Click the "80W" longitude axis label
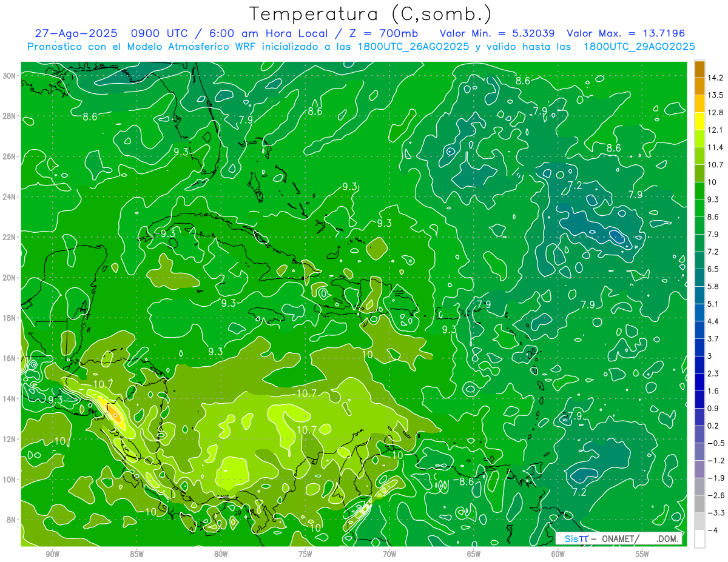Image resolution: width=728 pixels, height=562 pixels. click(221, 554)
